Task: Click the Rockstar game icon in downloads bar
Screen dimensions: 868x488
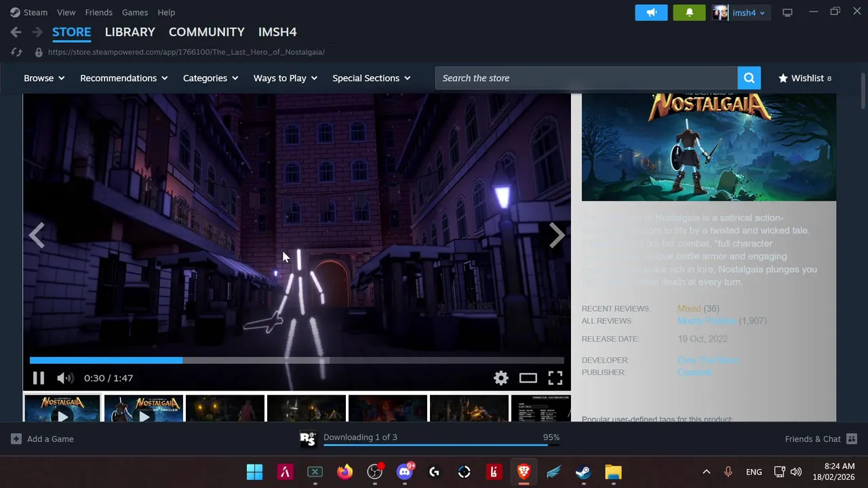Action: pyautogui.click(x=308, y=439)
